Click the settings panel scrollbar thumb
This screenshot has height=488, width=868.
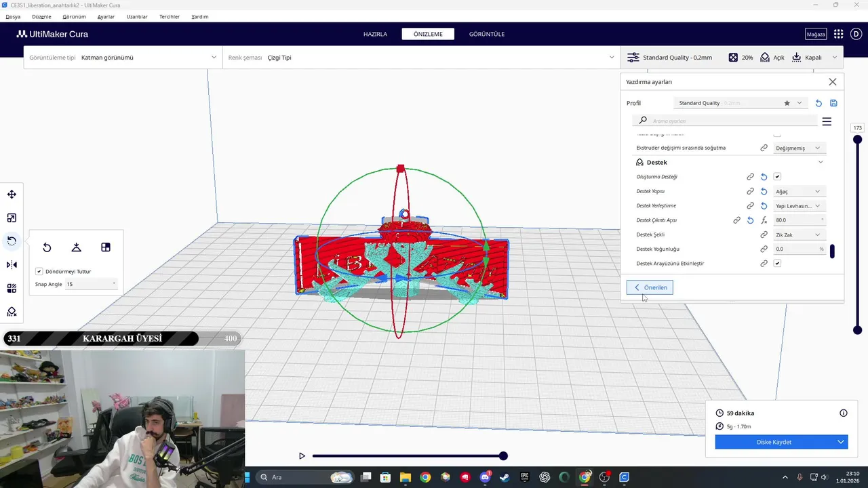click(x=832, y=251)
